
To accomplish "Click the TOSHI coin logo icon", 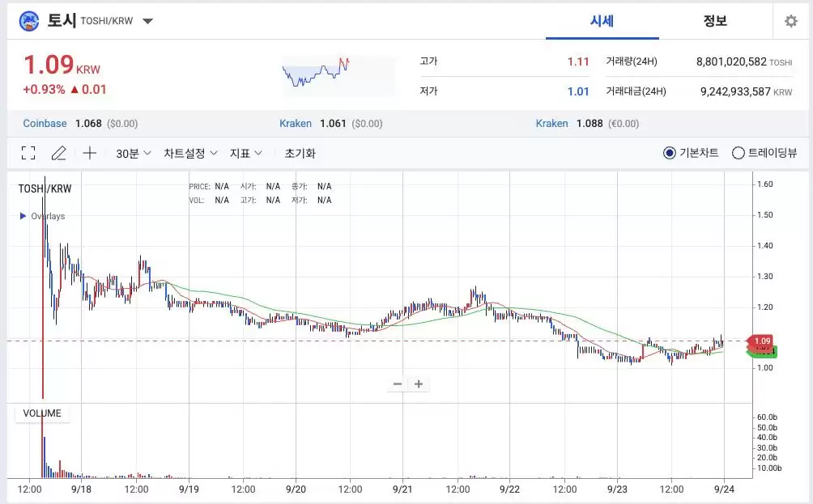I will (x=29, y=21).
